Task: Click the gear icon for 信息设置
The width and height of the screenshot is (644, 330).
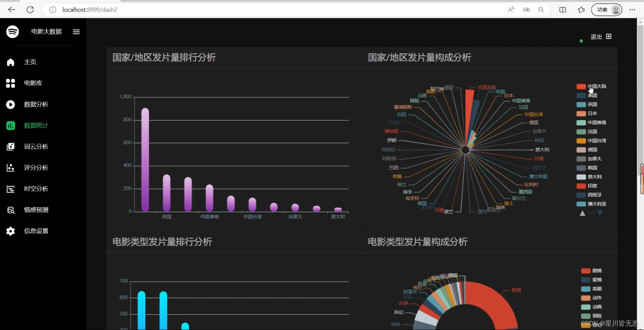Action: click(x=10, y=231)
